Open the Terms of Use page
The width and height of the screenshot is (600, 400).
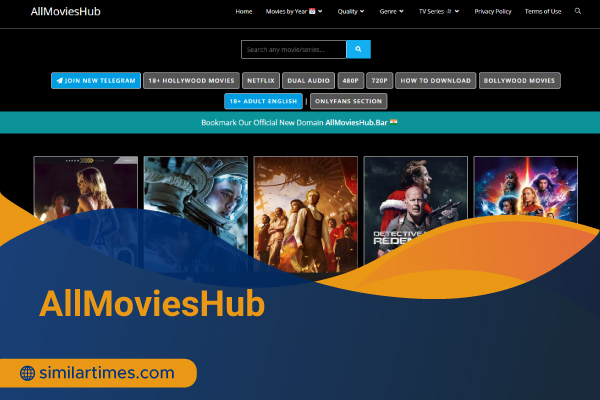[543, 11]
